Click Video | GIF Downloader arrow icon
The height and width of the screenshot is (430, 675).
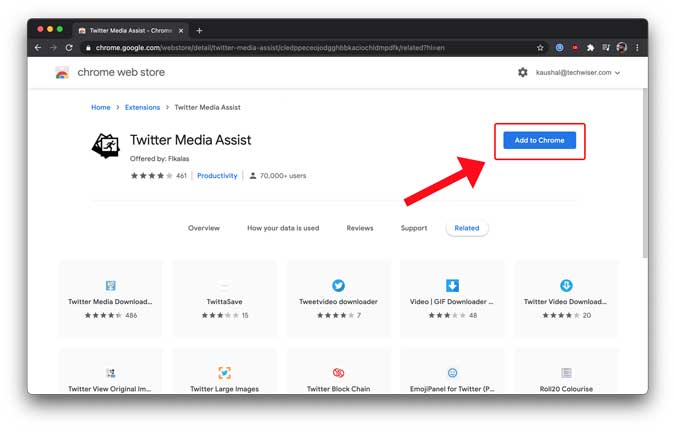pyautogui.click(x=452, y=285)
